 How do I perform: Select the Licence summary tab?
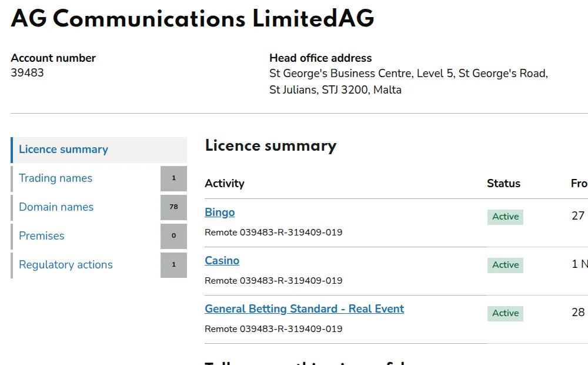[x=99, y=150]
